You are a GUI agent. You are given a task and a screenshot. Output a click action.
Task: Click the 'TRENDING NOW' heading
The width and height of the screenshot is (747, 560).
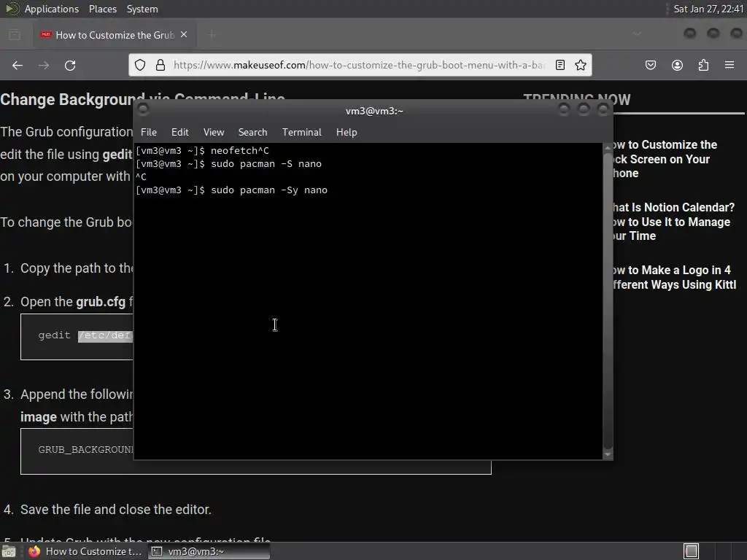click(577, 99)
